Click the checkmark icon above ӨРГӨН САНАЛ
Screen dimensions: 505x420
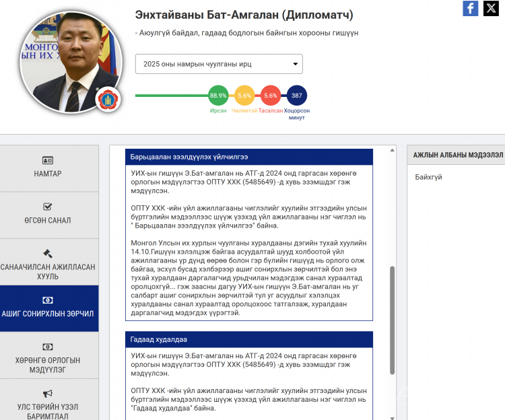[x=48, y=207]
